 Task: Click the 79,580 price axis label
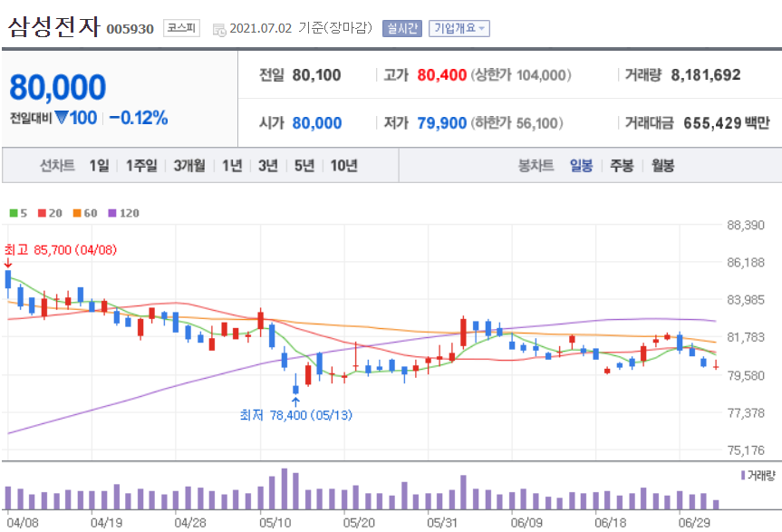746,375
